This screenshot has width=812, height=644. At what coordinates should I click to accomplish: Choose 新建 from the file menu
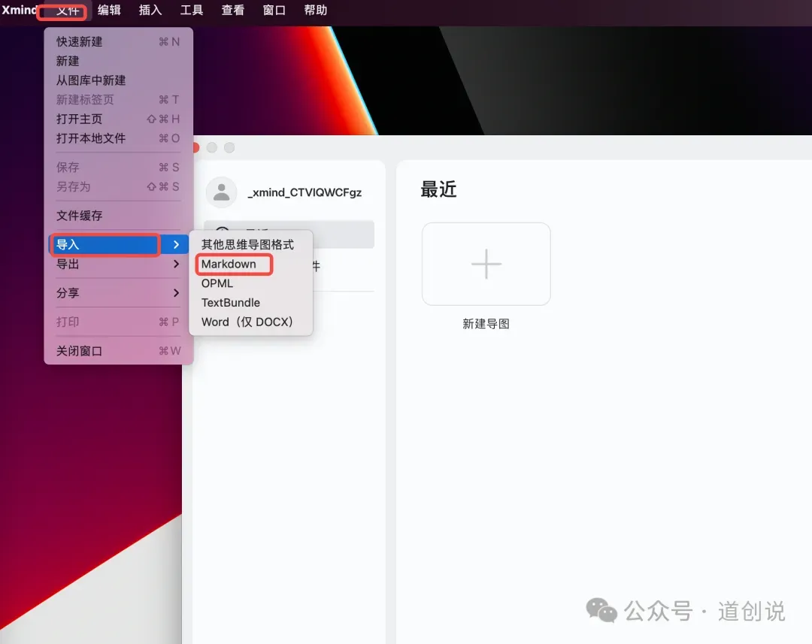pyautogui.click(x=119, y=61)
